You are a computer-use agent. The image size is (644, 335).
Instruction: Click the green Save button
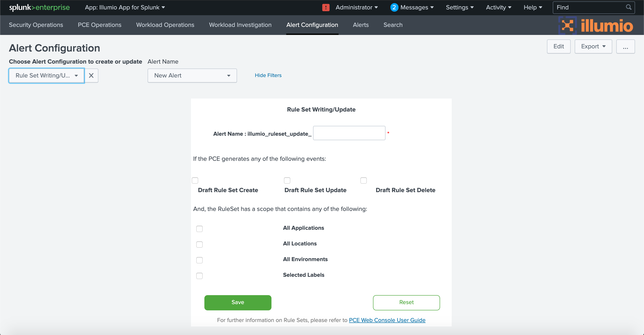click(x=238, y=303)
